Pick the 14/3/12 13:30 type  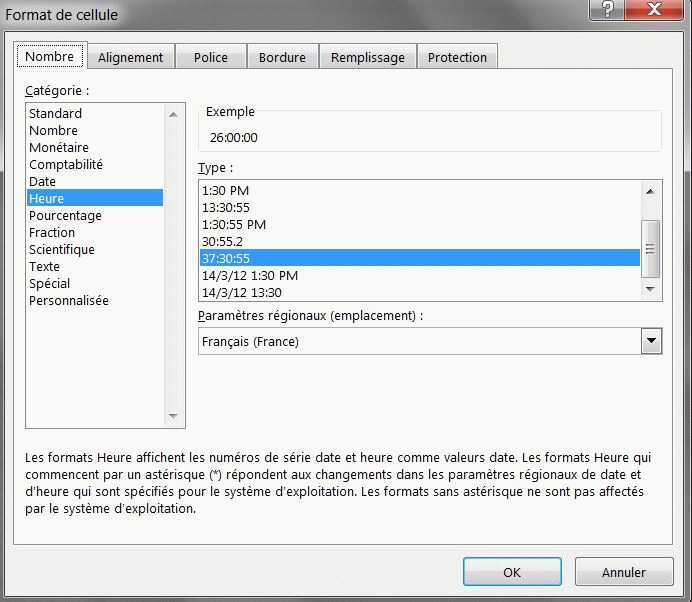[x=420, y=292]
